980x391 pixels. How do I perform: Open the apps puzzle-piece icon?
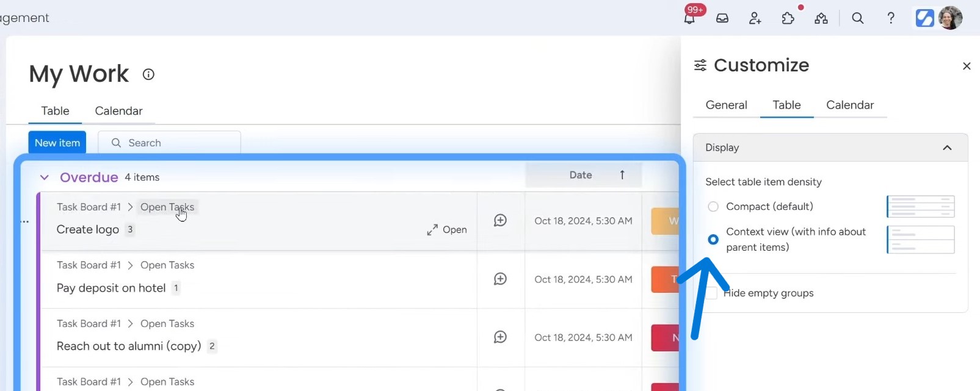[x=788, y=18]
